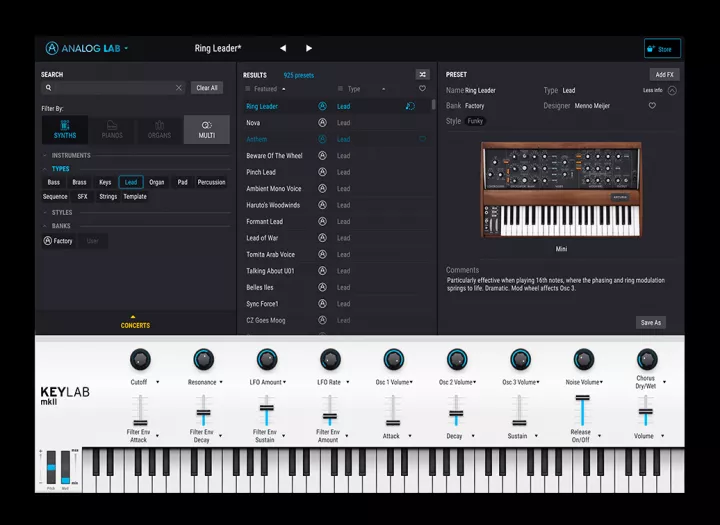Expand the Styles section
720x525 pixels.
tap(62, 212)
